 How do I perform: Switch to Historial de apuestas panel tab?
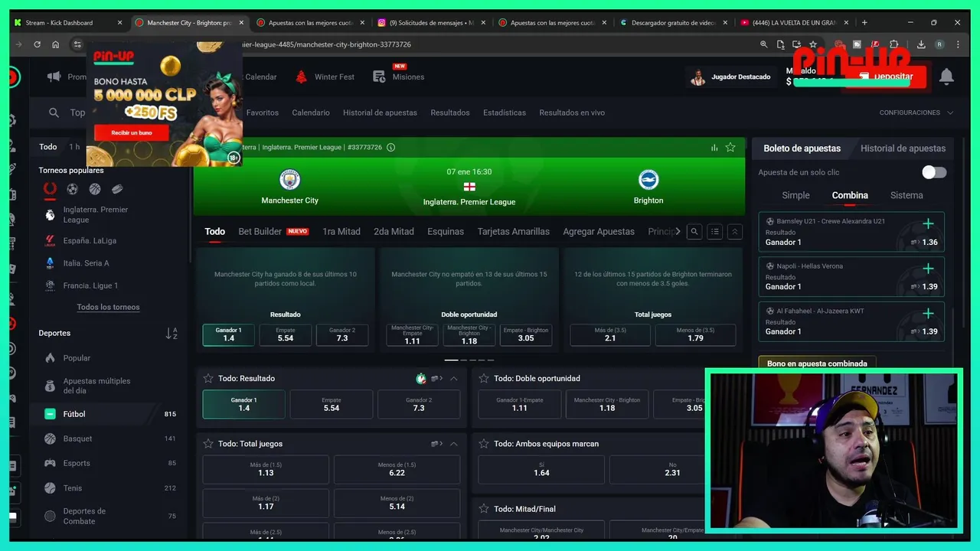[903, 148]
